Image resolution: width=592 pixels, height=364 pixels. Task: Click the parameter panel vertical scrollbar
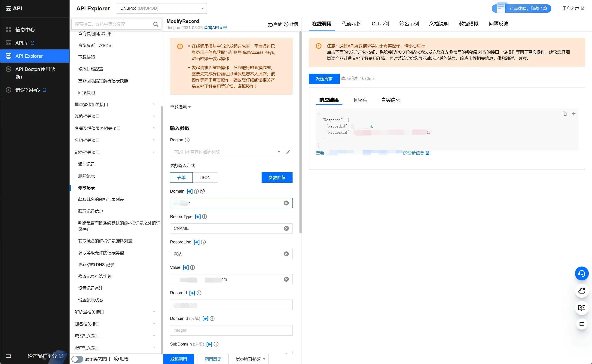[300, 132]
